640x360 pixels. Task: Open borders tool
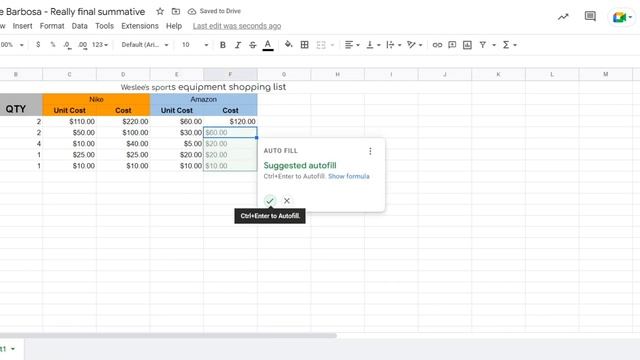(x=304, y=45)
